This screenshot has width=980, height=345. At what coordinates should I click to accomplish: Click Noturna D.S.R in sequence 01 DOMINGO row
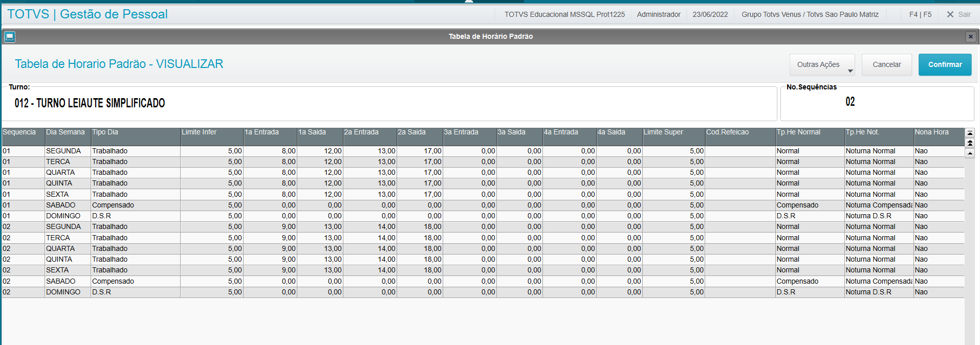coord(879,216)
